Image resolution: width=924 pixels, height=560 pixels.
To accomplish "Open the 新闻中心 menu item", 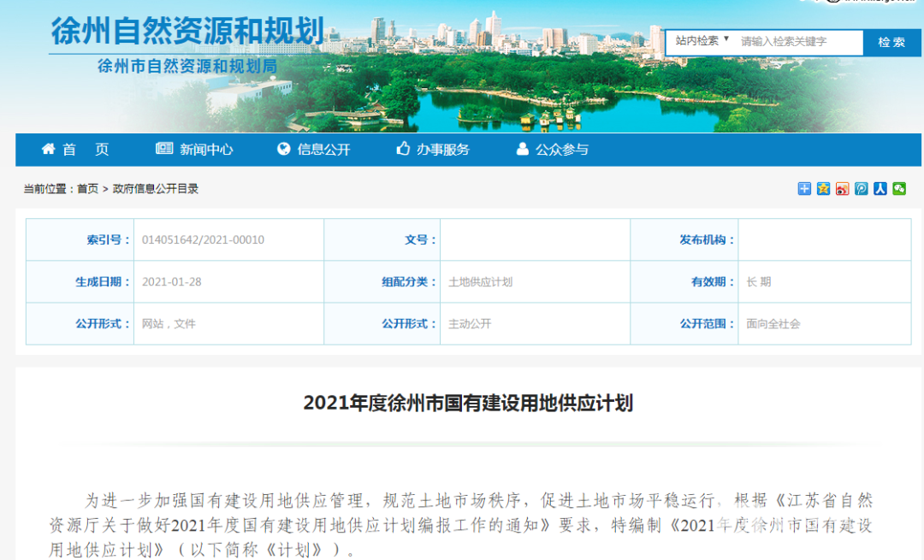I will click(x=194, y=150).
